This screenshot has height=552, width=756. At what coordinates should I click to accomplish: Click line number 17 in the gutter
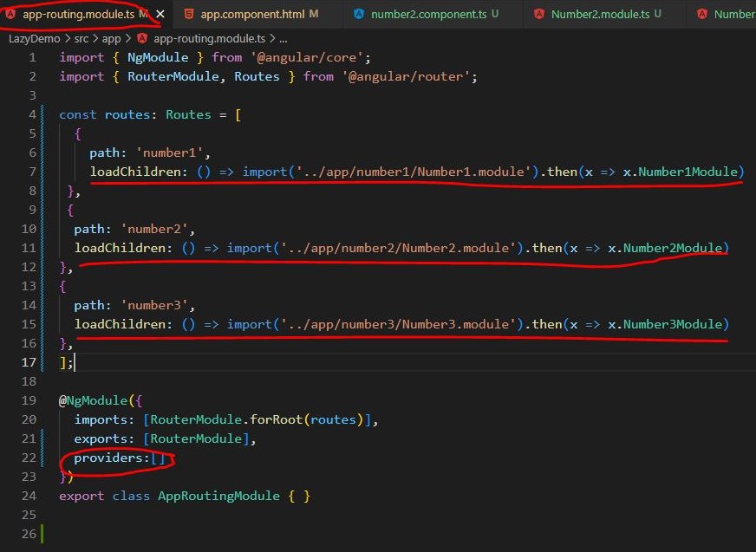(x=29, y=362)
